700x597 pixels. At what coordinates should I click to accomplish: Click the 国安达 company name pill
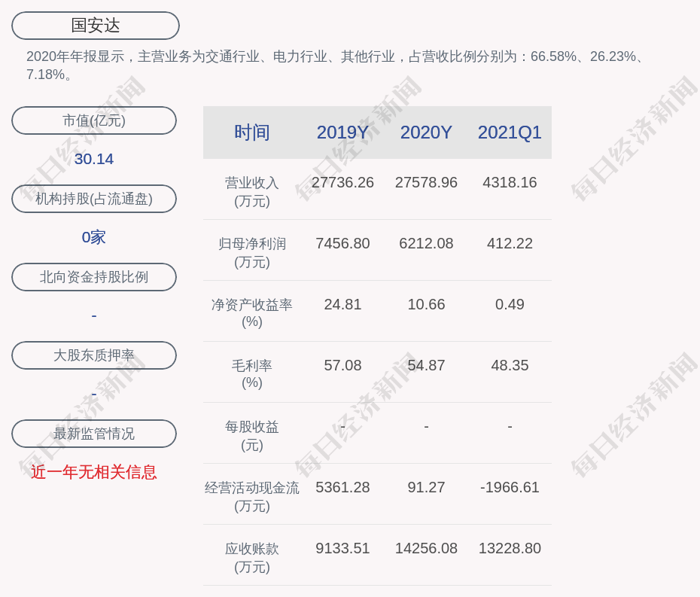pyautogui.click(x=96, y=26)
